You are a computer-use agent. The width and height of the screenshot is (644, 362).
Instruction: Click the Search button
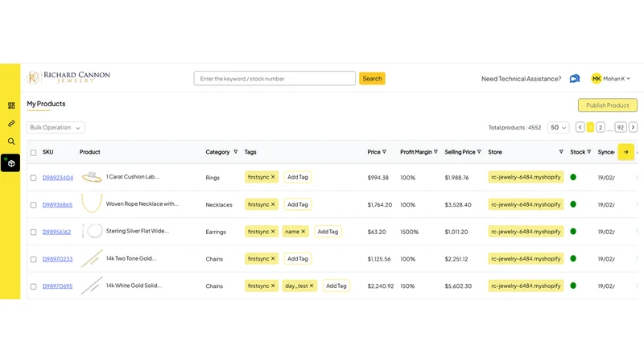[x=372, y=78]
